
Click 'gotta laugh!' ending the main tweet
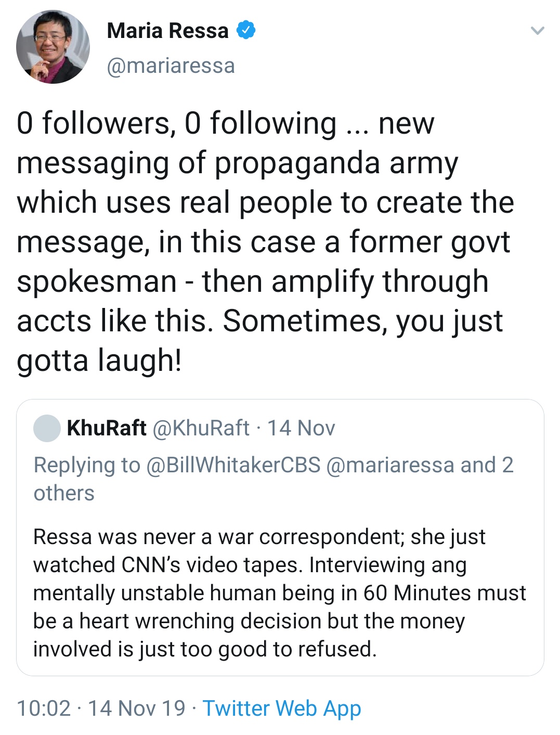pos(99,360)
